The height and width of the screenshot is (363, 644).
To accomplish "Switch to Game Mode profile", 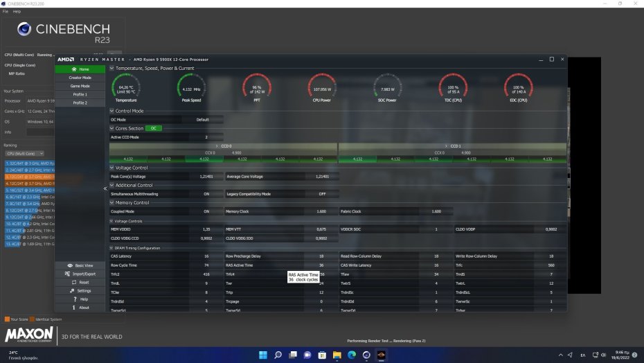I will [x=80, y=86].
